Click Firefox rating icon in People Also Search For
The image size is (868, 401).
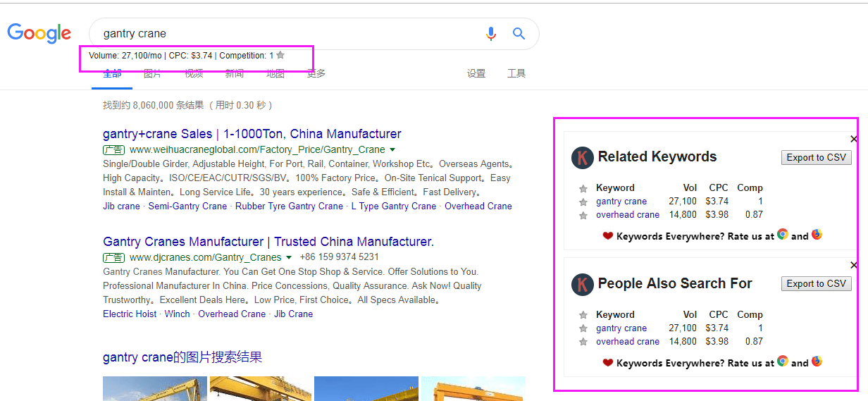pyautogui.click(x=817, y=362)
